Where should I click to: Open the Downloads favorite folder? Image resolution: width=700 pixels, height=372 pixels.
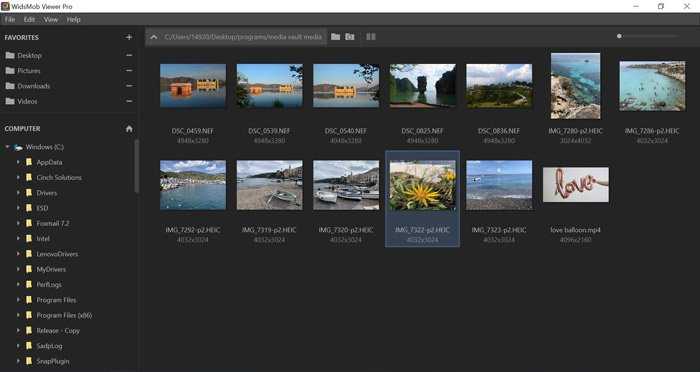[x=33, y=86]
